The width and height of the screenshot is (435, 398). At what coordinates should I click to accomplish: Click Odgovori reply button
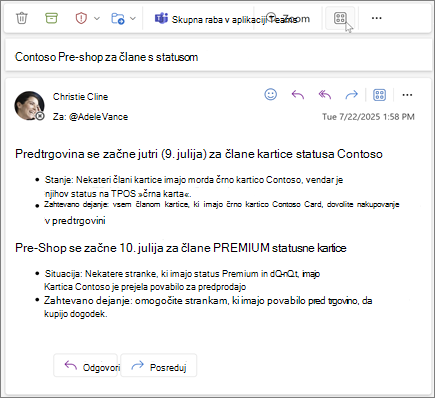[86, 365]
